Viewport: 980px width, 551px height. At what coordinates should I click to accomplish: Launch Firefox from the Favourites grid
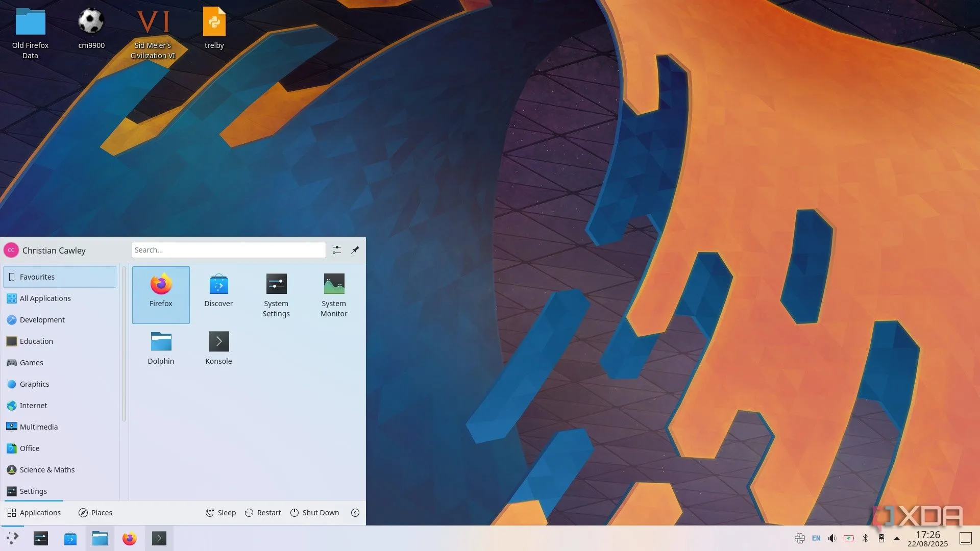coord(161,295)
